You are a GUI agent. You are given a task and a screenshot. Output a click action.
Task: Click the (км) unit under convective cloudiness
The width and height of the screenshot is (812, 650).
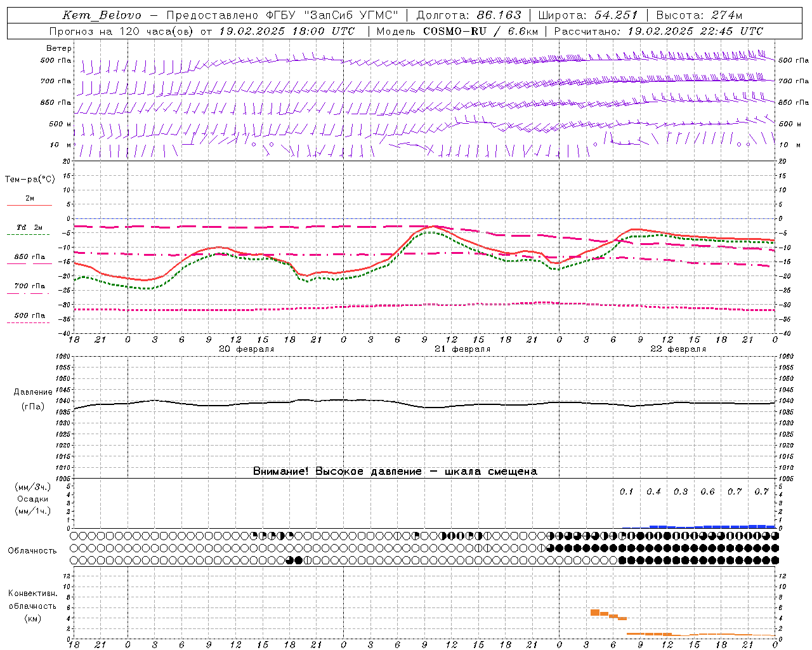[32, 618]
